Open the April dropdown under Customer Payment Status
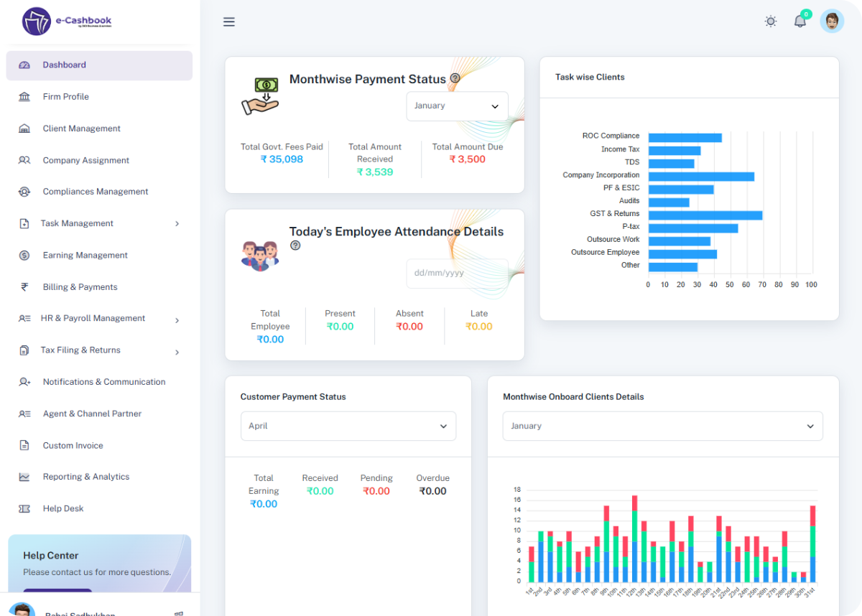Image resolution: width=862 pixels, height=616 pixels. [348, 426]
